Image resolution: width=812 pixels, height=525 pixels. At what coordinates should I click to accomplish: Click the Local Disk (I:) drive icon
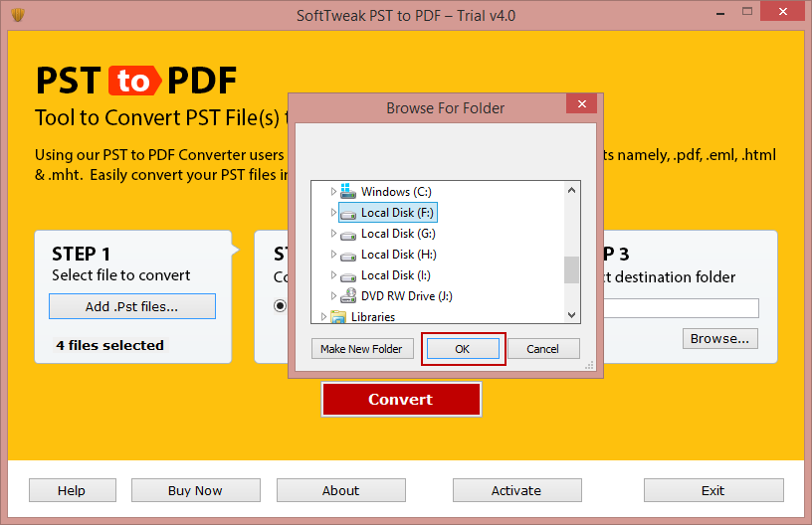point(347,275)
